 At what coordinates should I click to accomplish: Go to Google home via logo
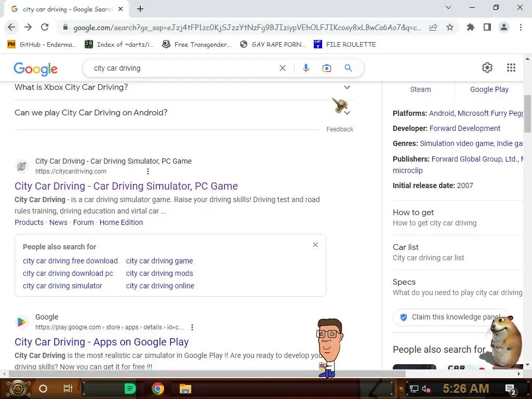[x=36, y=69]
